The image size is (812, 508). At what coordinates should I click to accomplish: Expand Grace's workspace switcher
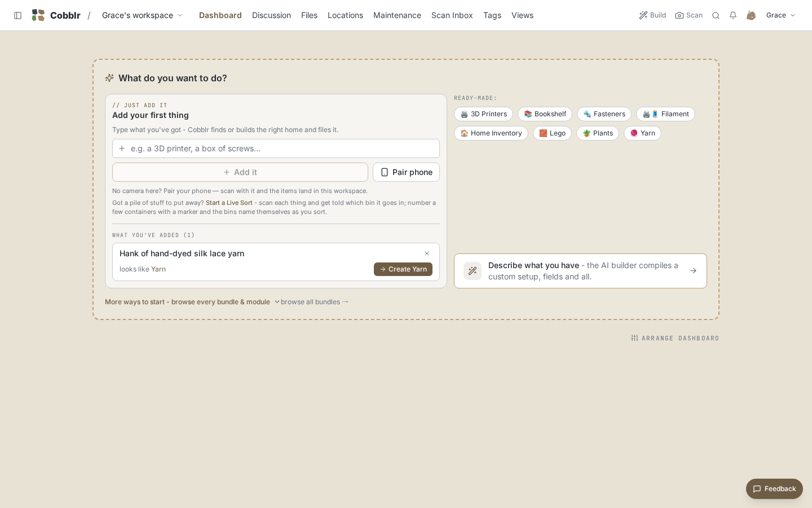[x=142, y=15]
